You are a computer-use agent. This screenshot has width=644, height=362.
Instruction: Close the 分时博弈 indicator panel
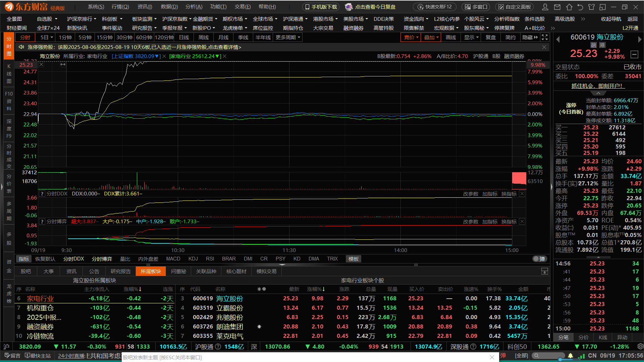[x=522, y=222]
